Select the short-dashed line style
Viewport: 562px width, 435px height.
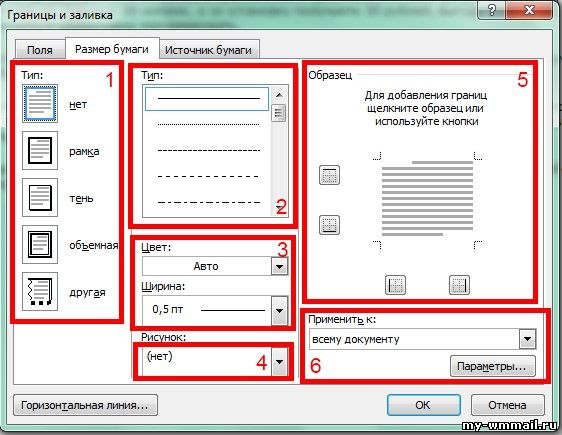pos(208,150)
